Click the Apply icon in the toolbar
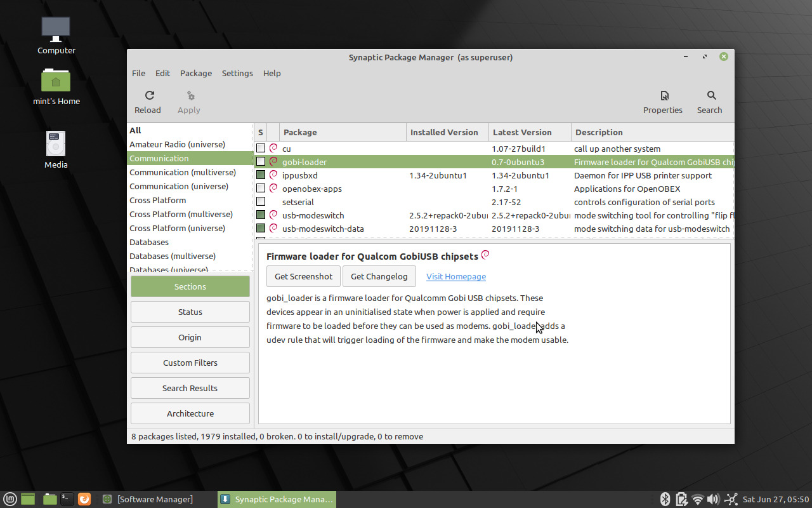The width and height of the screenshot is (812, 508). click(x=188, y=102)
